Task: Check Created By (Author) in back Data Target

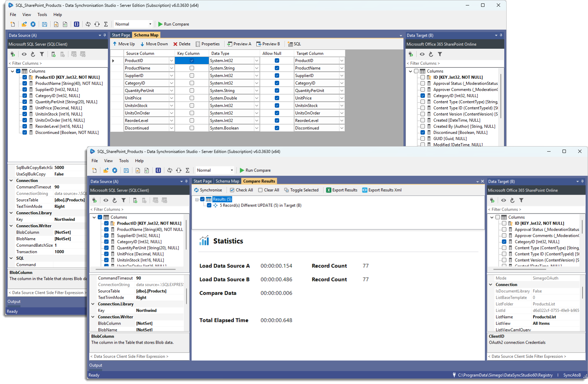Action: 423,126
